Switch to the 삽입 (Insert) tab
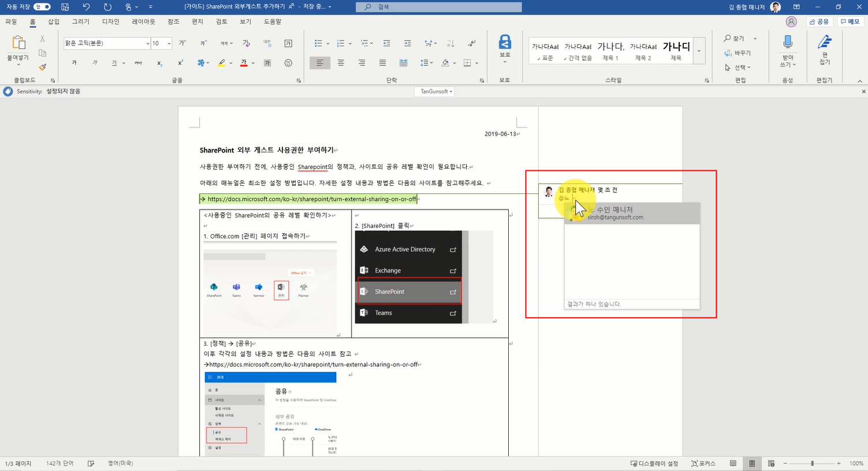The image size is (868, 471). click(x=54, y=21)
